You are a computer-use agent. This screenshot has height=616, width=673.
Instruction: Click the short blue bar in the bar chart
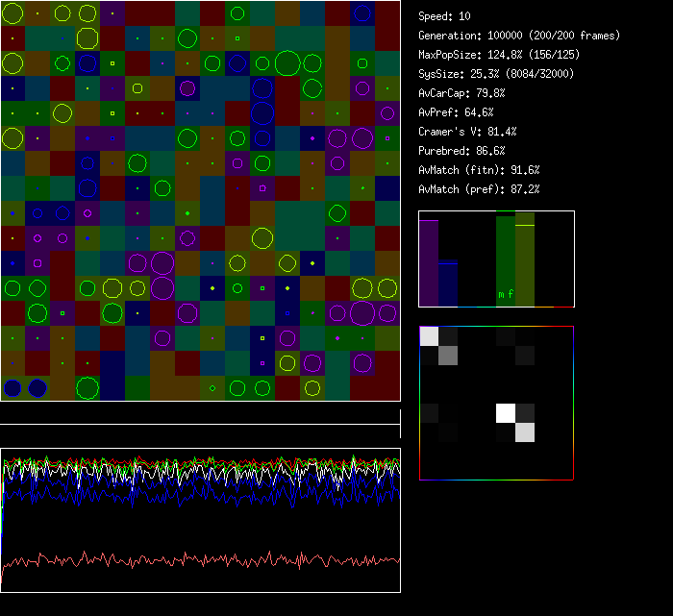pyautogui.click(x=448, y=283)
